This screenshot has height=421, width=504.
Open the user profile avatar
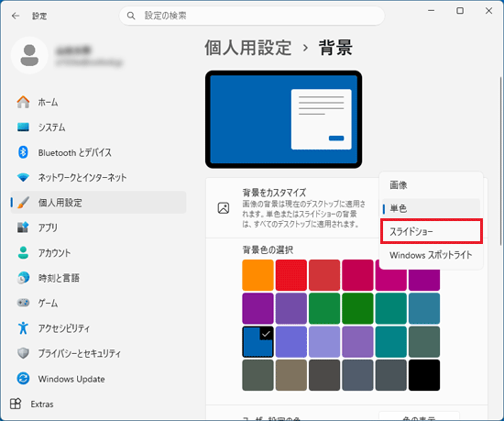click(29, 55)
